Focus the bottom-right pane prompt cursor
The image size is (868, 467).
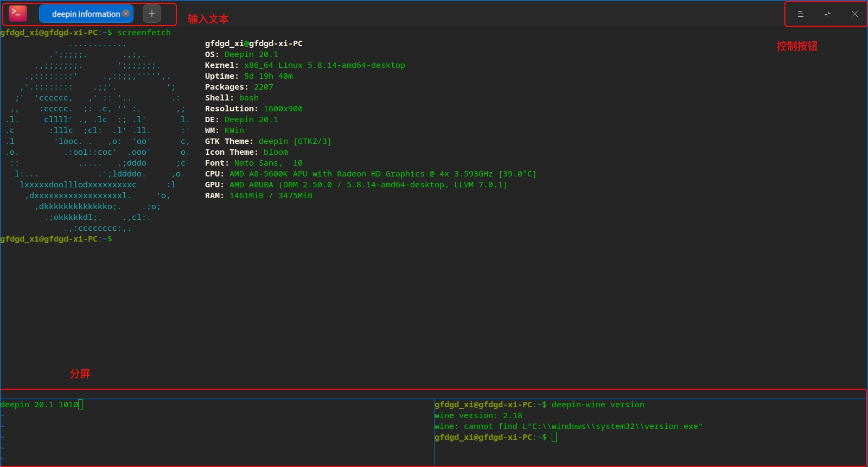(x=554, y=437)
